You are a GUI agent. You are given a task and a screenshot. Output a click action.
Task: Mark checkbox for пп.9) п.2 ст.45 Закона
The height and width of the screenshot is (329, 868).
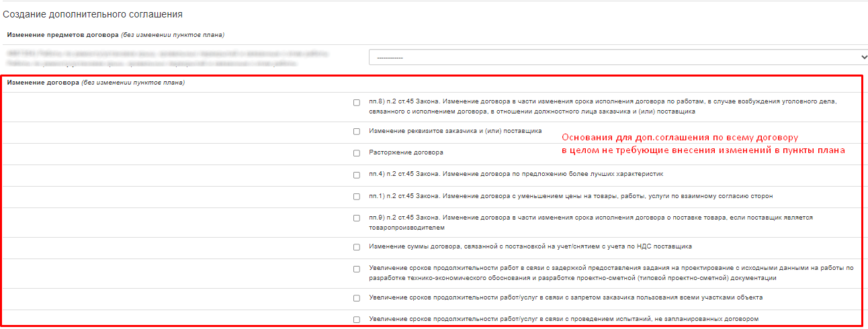coord(357,218)
